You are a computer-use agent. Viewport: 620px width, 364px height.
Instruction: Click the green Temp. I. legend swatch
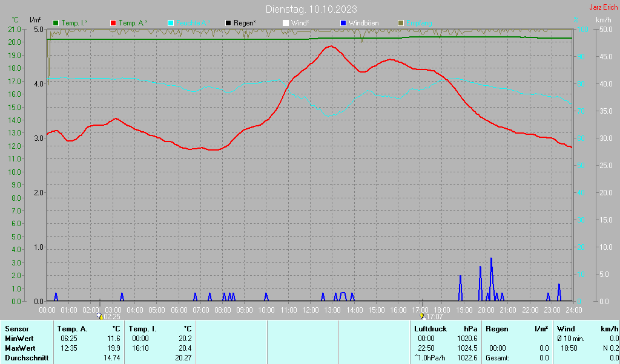click(56, 23)
